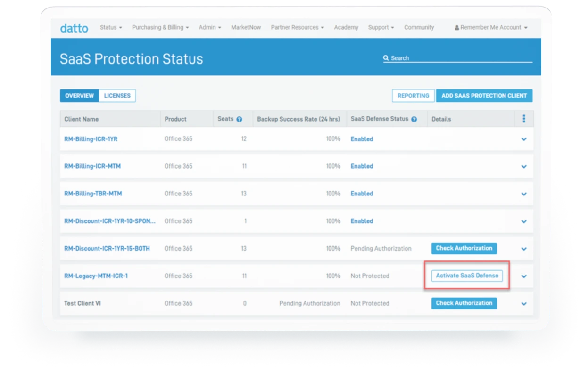Click the REPORTING button
The height and width of the screenshot is (374, 588).
point(413,96)
